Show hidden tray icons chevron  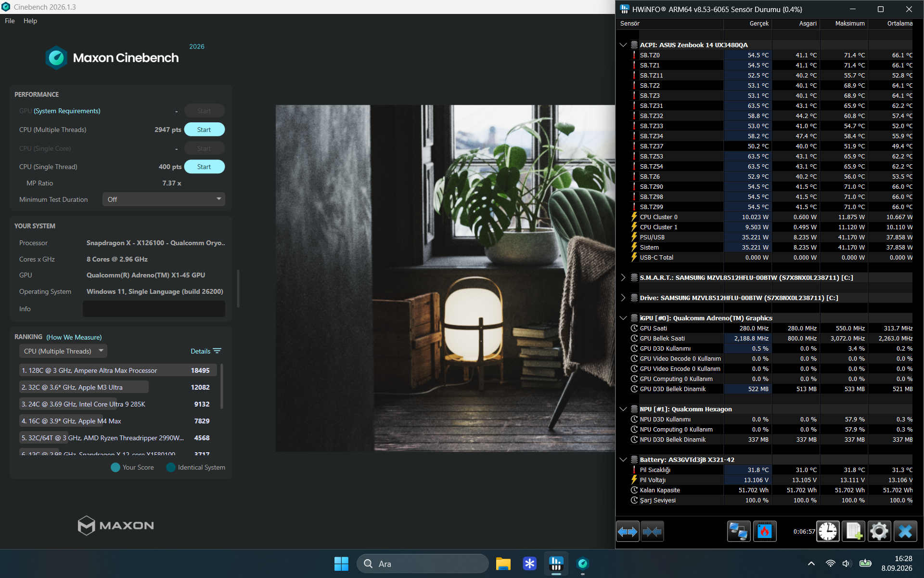(x=811, y=564)
